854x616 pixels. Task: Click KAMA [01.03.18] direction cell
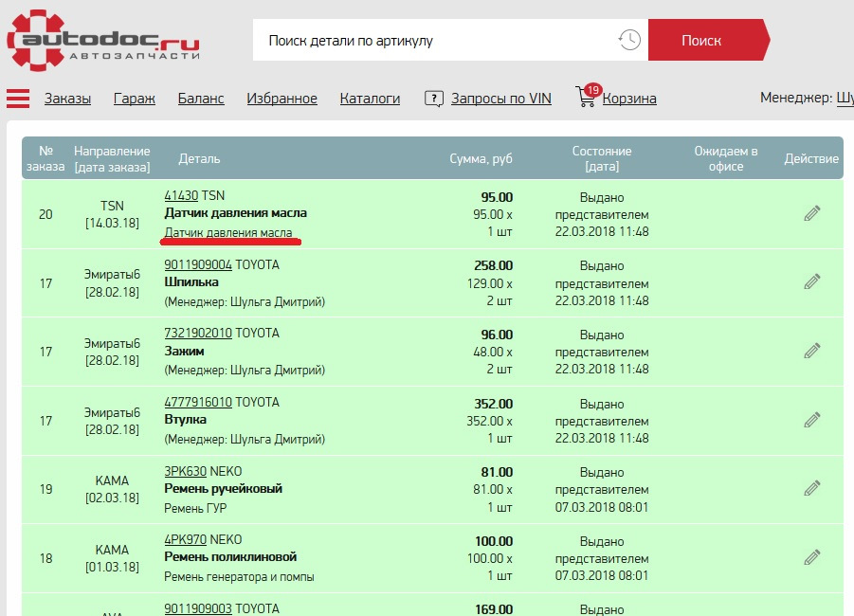pyautogui.click(x=112, y=558)
